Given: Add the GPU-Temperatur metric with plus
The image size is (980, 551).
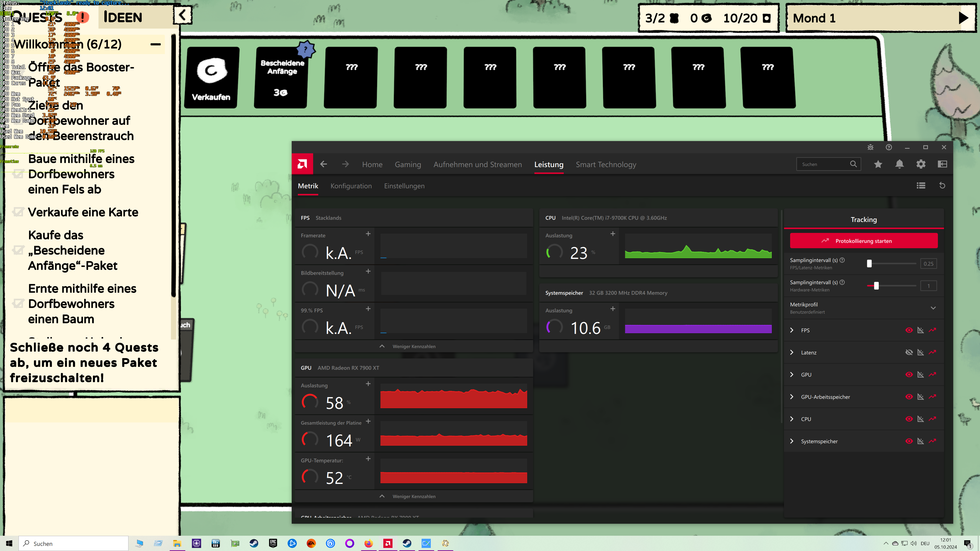Looking at the screenshot, I should (368, 459).
